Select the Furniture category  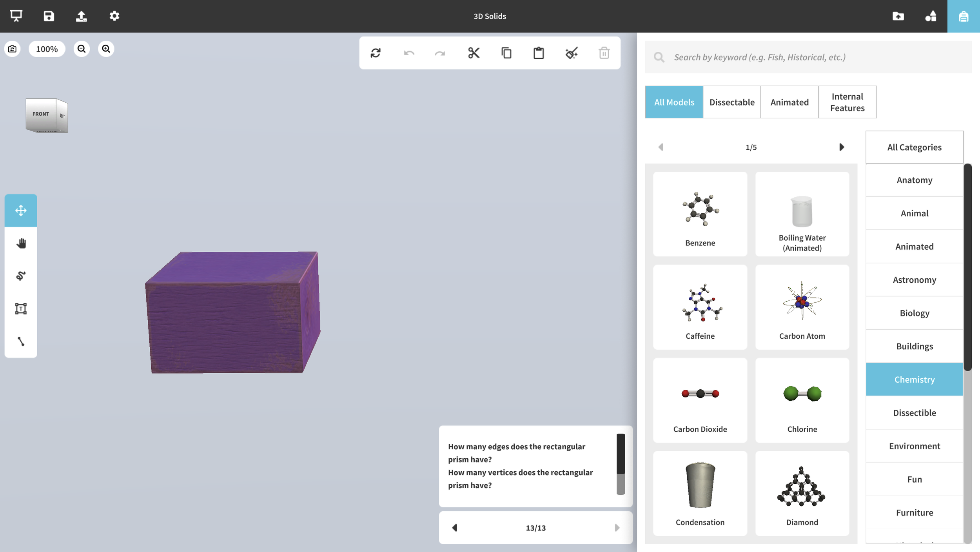click(x=914, y=513)
